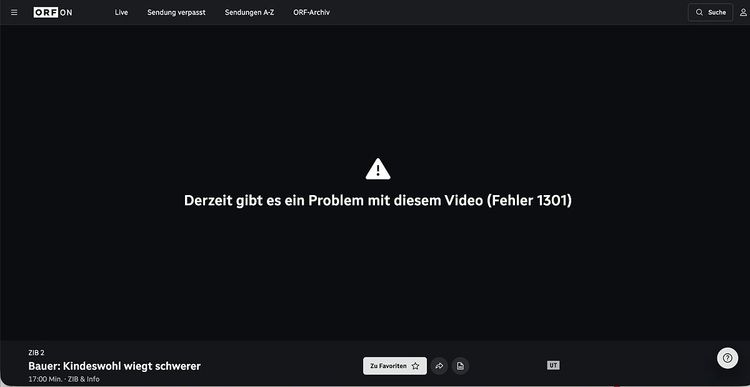Open the user profile icon
This screenshot has width=750, height=387.
[743, 12]
